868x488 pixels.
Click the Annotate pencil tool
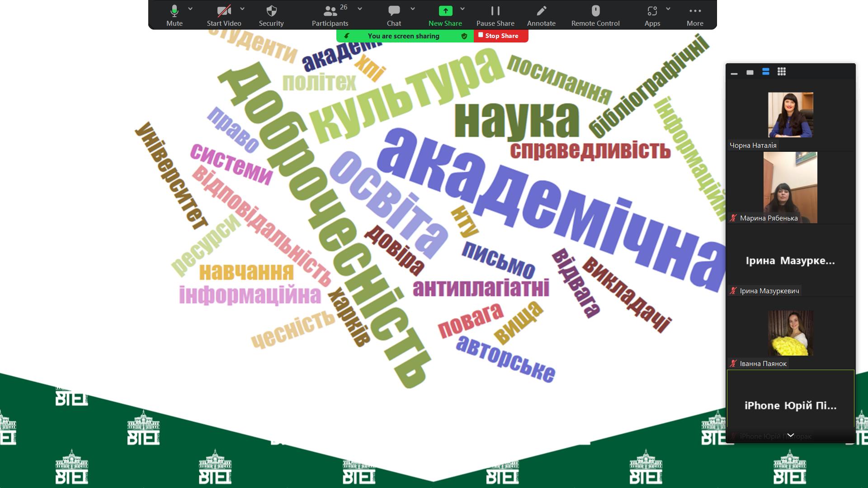click(x=541, y=11)
